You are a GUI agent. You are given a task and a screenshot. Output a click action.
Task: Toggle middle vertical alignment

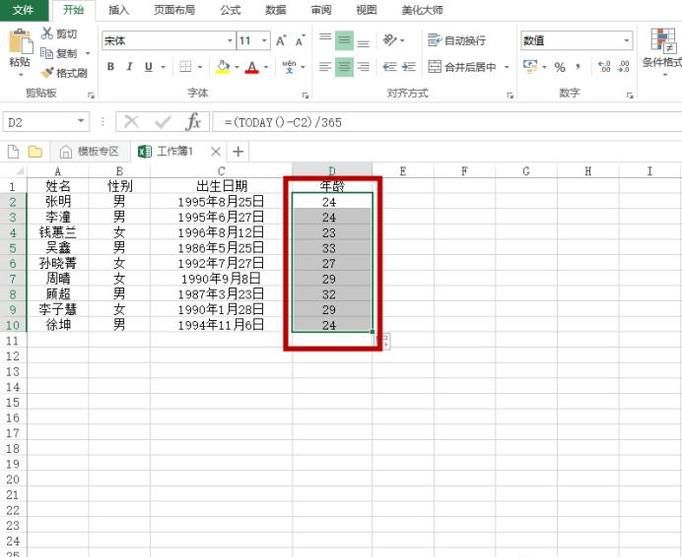click(x=344, y=40)
